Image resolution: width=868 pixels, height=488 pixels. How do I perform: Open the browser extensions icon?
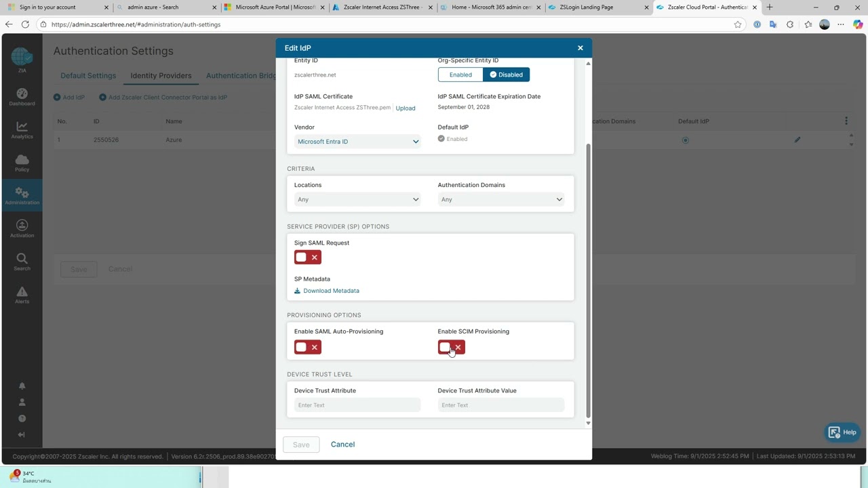tap(790, 24)
